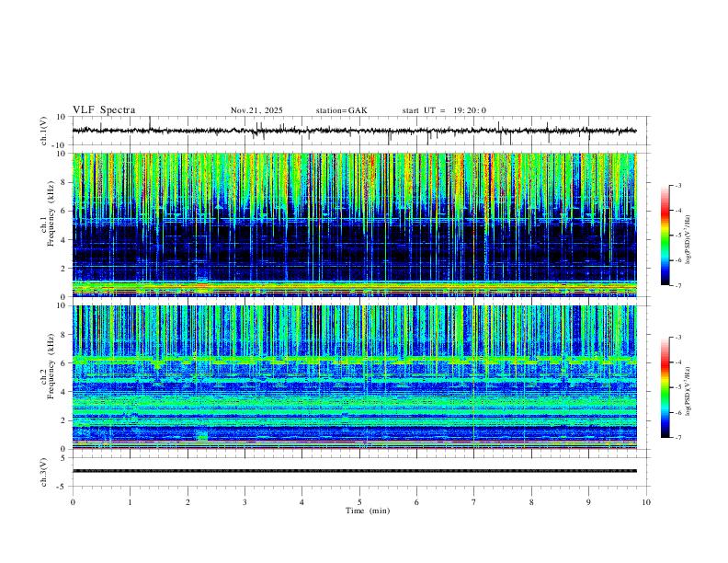Viewport: 728px width, 563px height.
Task: Click the ch.2 log(PSD) colorbar label
Action: [688, 392]
